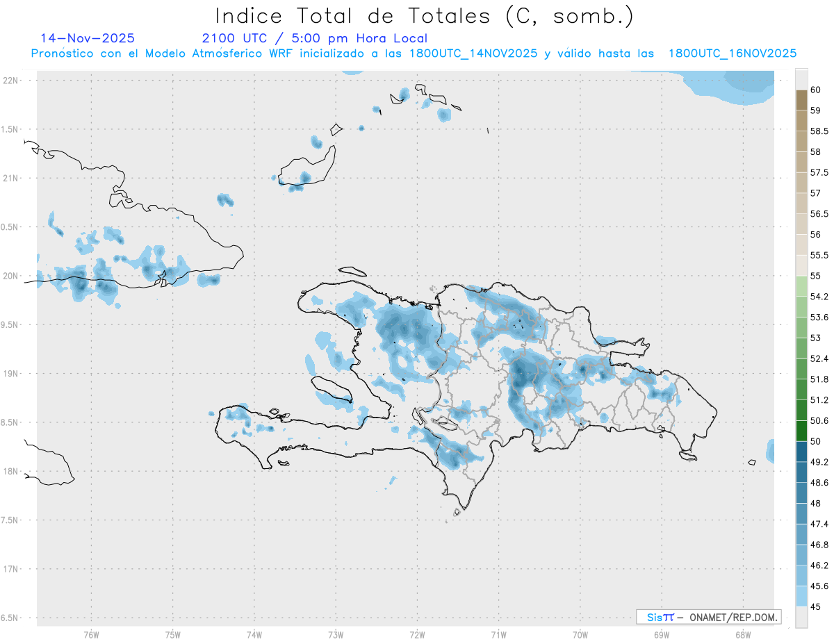Click the '70W' longitude axis label
834x644 pixels.
(x=580, y=635)
